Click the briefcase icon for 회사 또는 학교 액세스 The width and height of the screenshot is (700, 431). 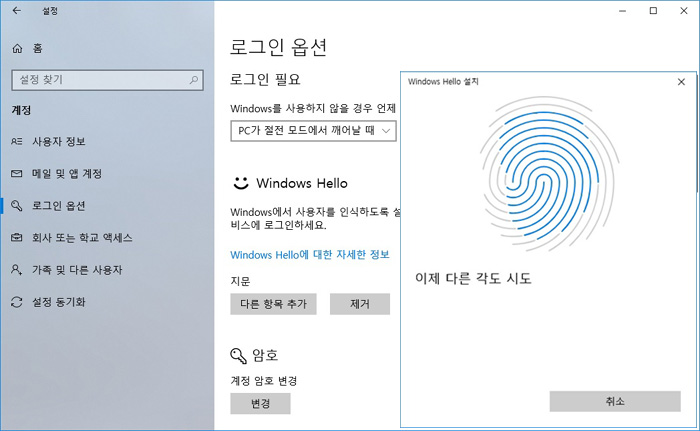click(x=17, y=238)
